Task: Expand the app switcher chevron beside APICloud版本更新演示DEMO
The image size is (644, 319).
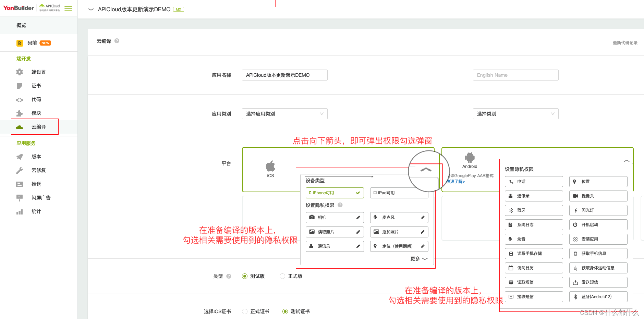Action: pos(91,9)
